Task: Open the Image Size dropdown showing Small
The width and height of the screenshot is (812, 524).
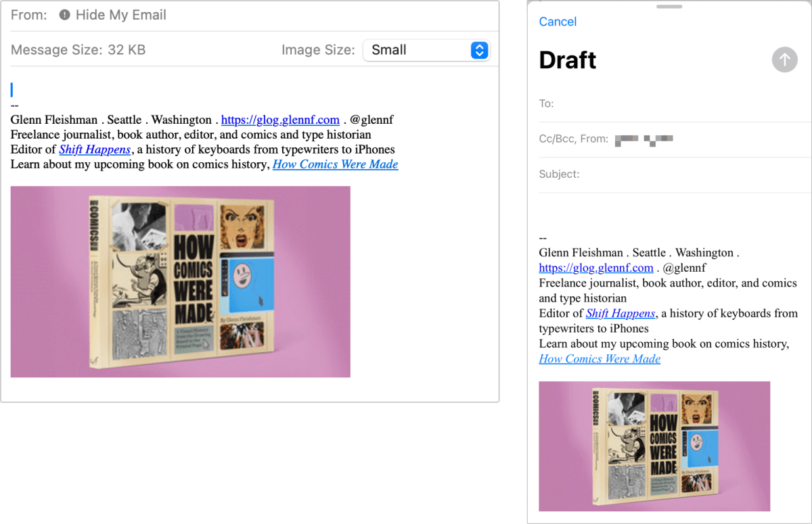Action: click(x=426, y=50)
